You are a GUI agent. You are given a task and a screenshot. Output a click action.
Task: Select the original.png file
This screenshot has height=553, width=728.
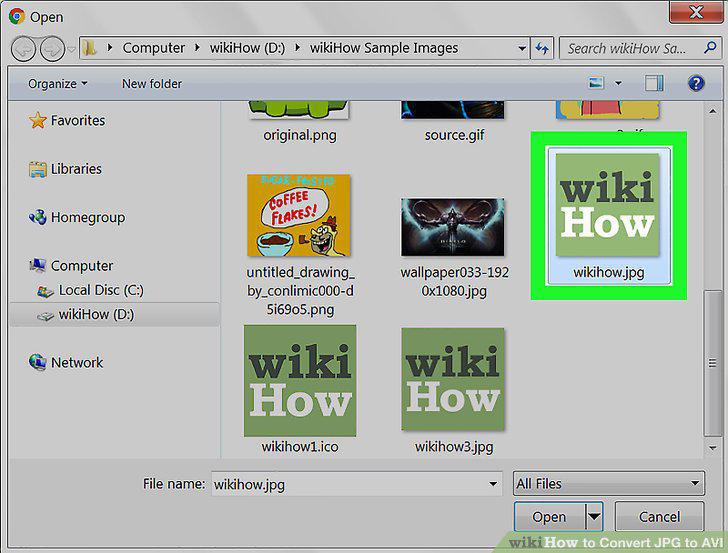pyautogui.click(x=299, y=122)
